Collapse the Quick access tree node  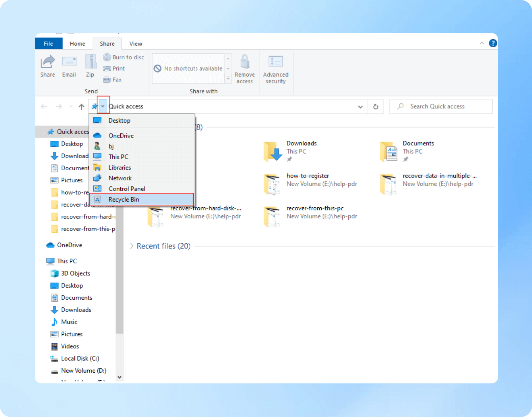coord(44,131)
